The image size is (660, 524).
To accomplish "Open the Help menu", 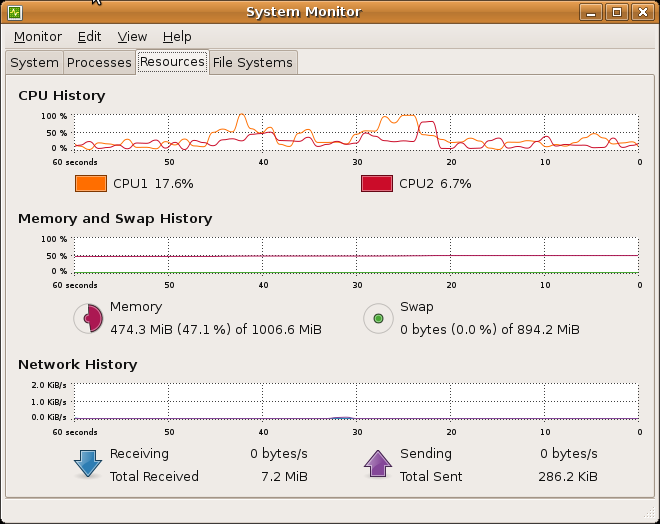I will coord(177,37).
